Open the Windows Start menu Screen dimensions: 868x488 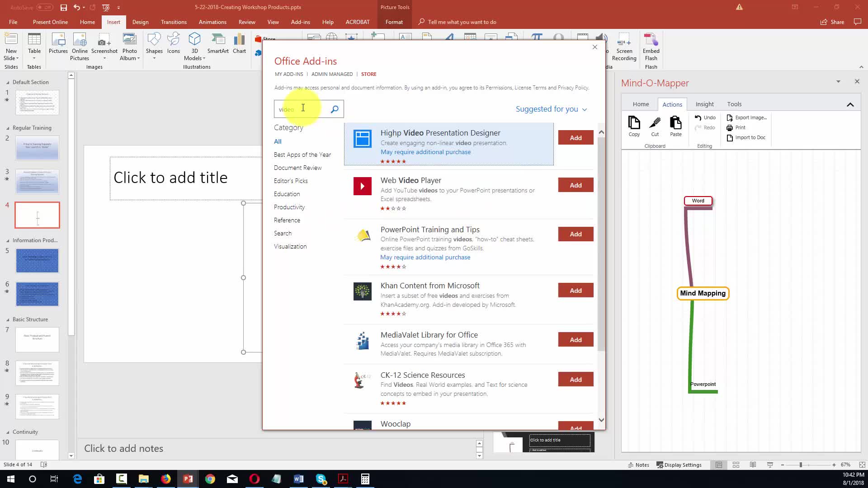pos(10,479)
